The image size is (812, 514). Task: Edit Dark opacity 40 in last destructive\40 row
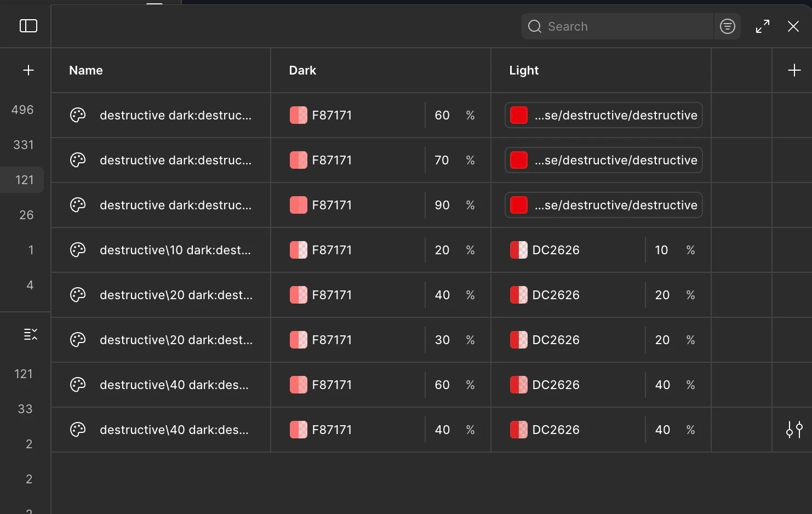click(442, 430)
